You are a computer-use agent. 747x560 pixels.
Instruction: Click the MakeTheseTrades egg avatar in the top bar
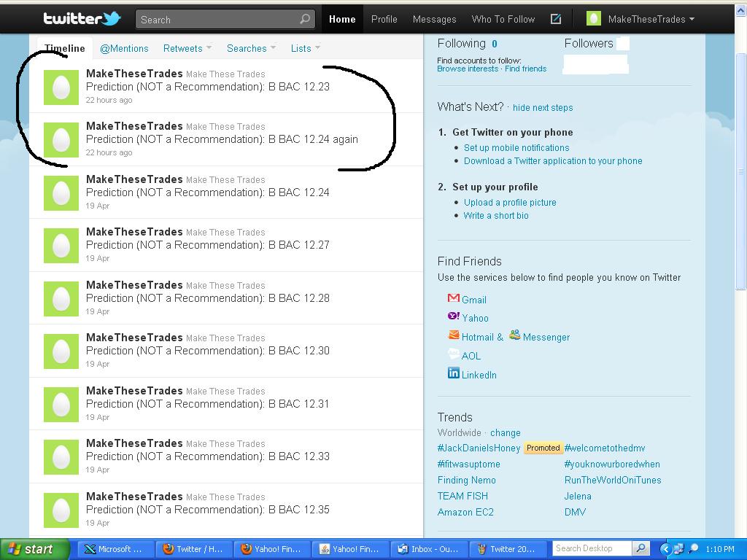click(594, 19)
